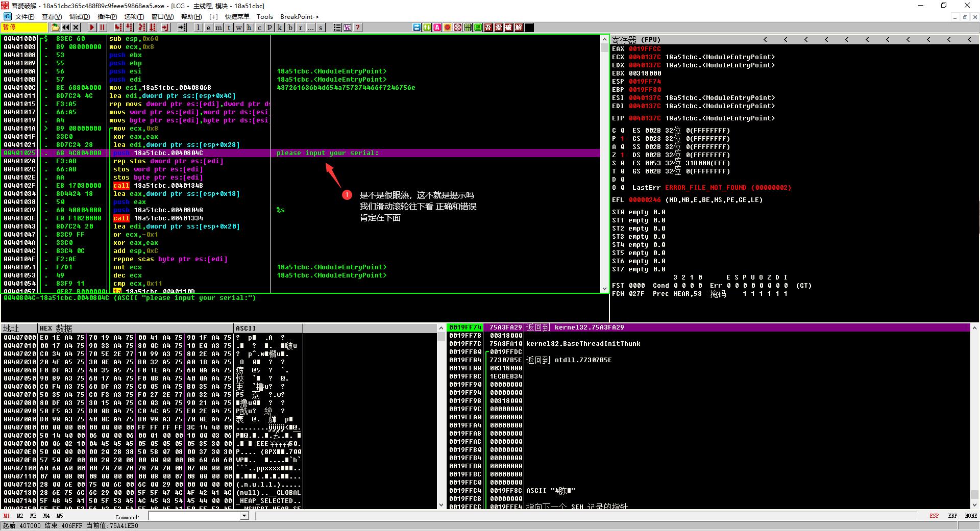Click the close program X toolbar icon
The height and width of the screenshot is (531, 980).
(77, 28)
